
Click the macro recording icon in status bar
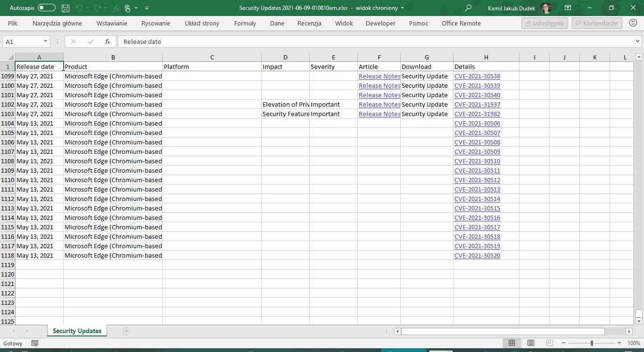[34, 343]
